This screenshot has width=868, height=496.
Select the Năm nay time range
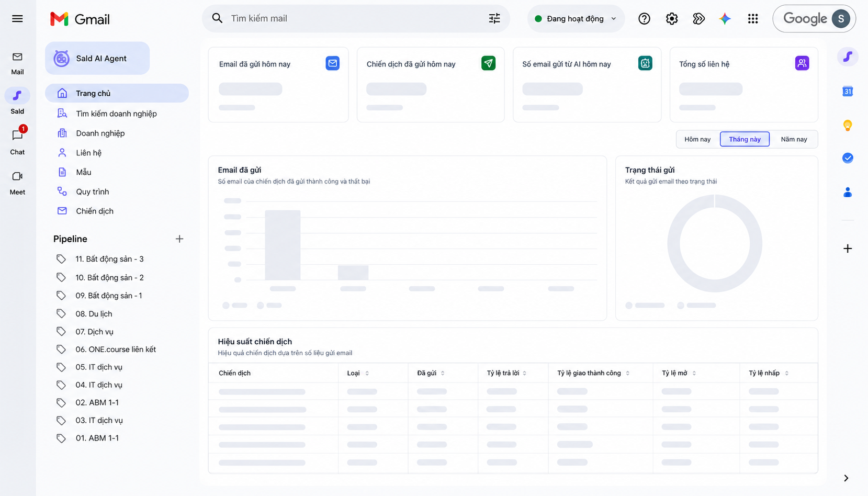[794, 139]
